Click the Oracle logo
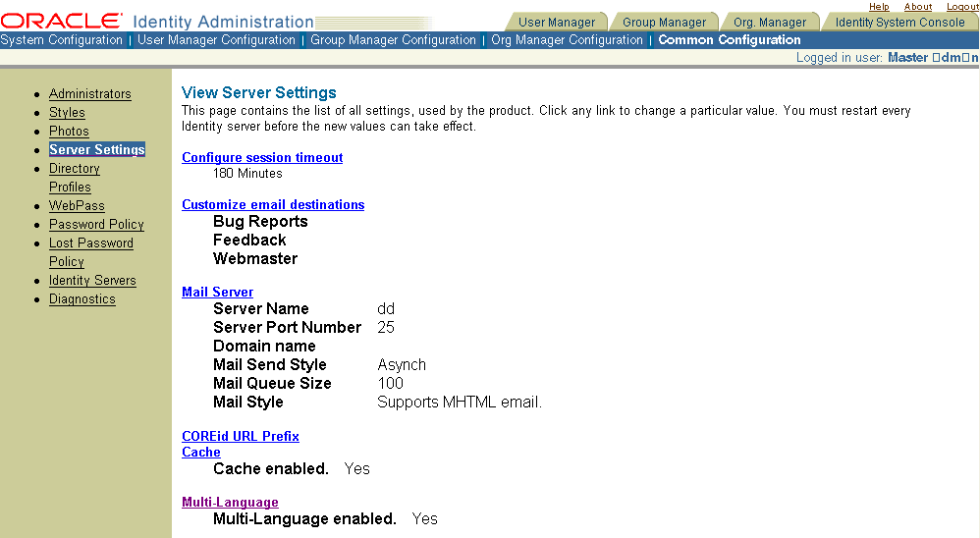The width and height of the screenshot is (980, 538). click(x=61, y=22)
